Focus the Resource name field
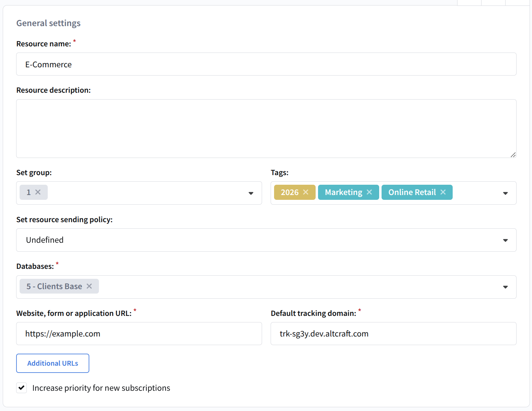The width and height of the screenshot is (532, 411). point(266,64)
